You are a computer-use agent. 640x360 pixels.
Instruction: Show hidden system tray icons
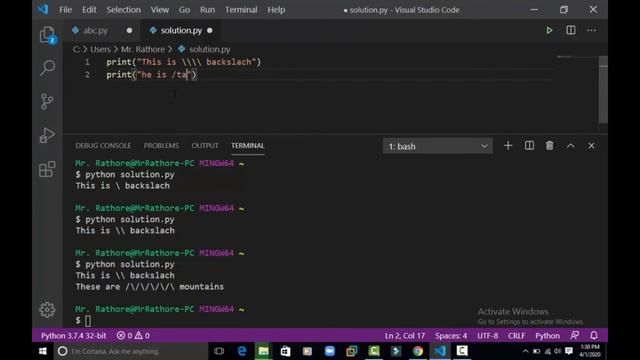click(x=525, y=351)
